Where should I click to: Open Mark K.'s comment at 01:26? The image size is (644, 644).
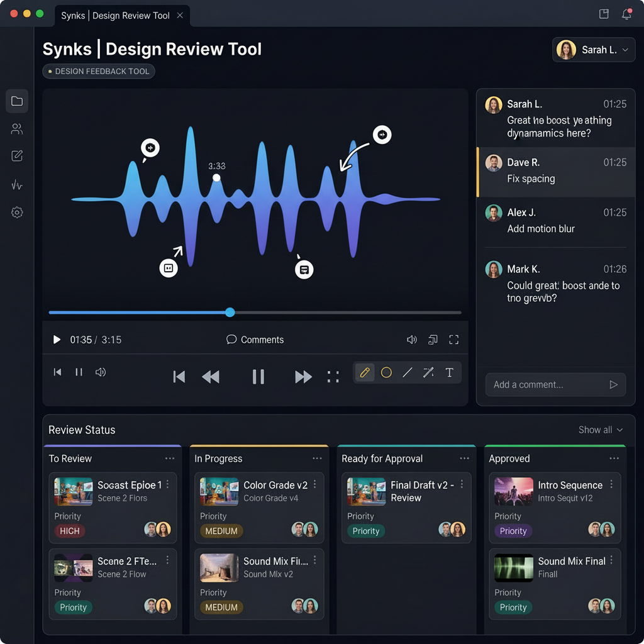click(555, 284)
